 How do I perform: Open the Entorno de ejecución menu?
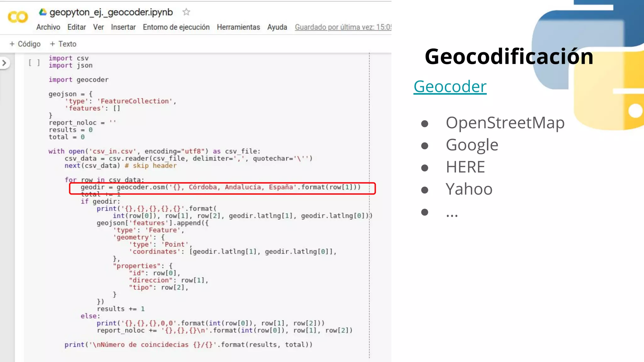(176, 27)
